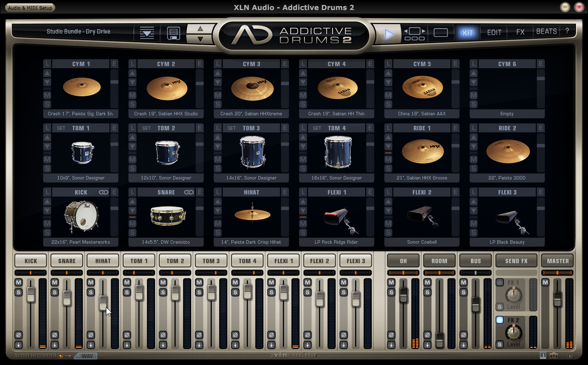Click the output arrow on the FLEXI 3 channel
This screenshot has height=365, width=588.
point(344,345)
